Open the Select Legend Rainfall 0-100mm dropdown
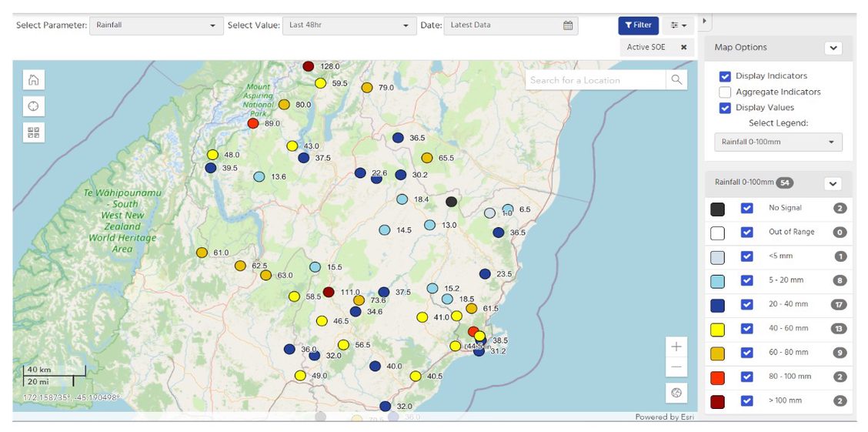The image size is (868, 432). (x=778, y=142)
